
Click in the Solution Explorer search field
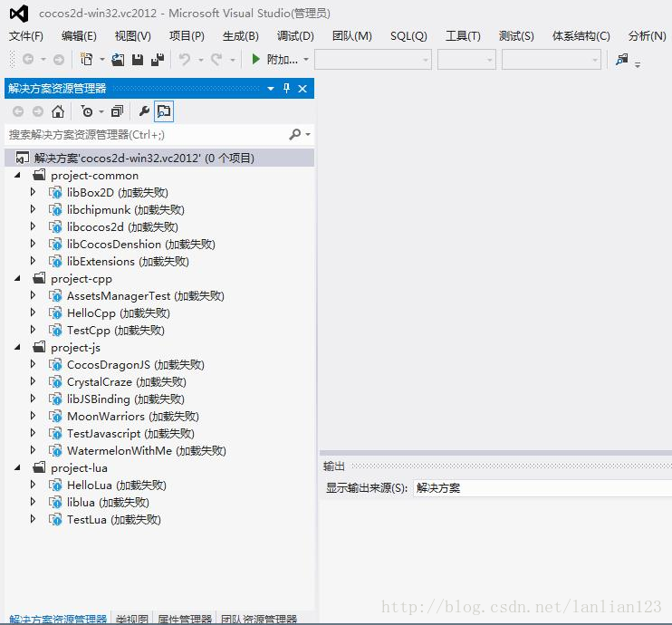click(x=147, y=135)
